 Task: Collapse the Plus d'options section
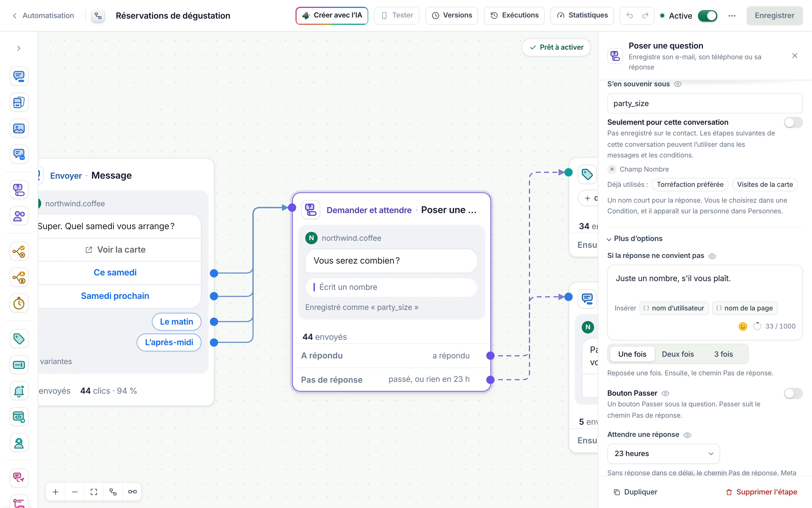[635, 239]
